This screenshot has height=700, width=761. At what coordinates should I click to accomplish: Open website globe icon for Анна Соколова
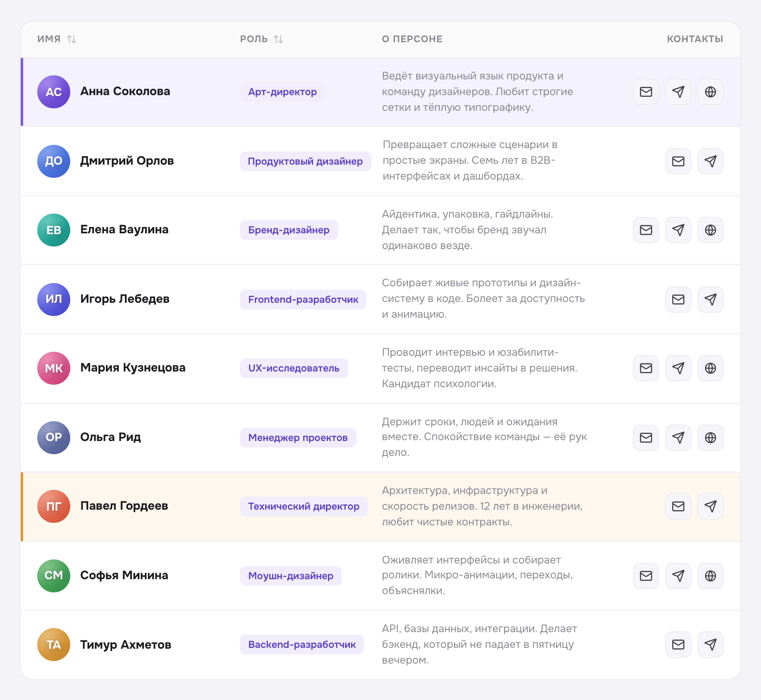[x=710, y=92]
